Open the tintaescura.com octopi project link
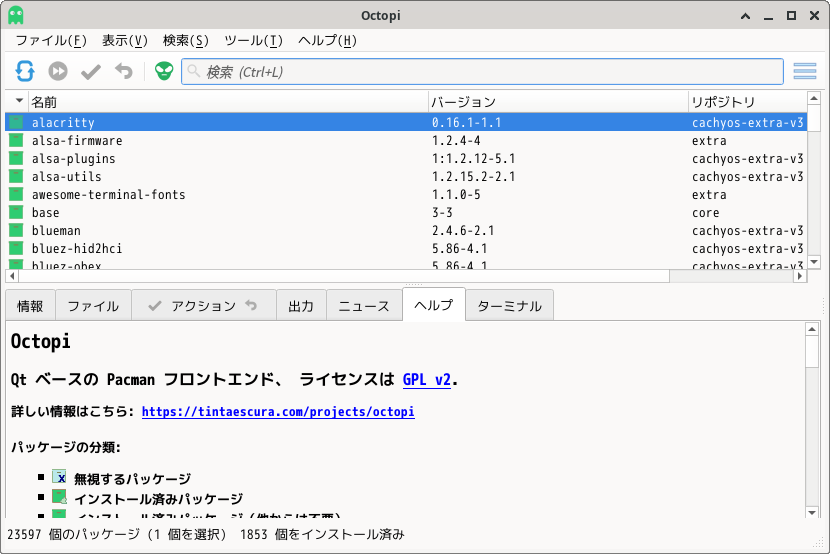830x554 pixels. pyautogui.click(x=278, y=412)
